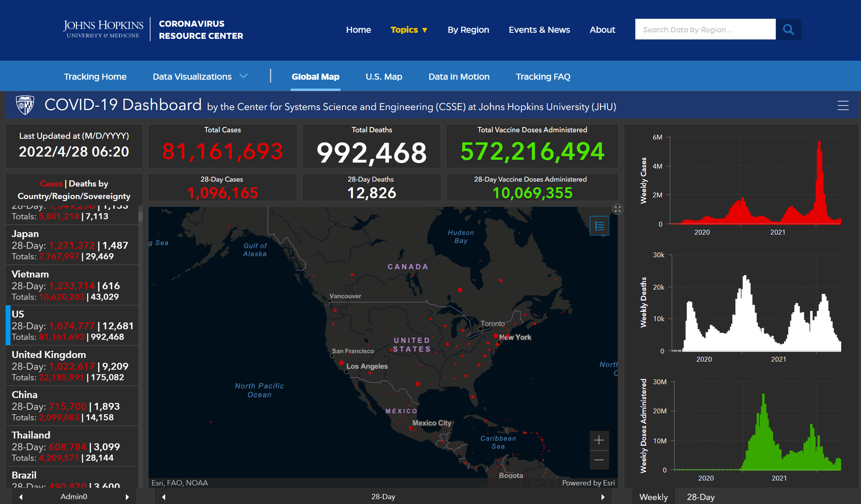Open By Region page
The width and height of the screenshot is (861, 504).
(x=468, y=30)
